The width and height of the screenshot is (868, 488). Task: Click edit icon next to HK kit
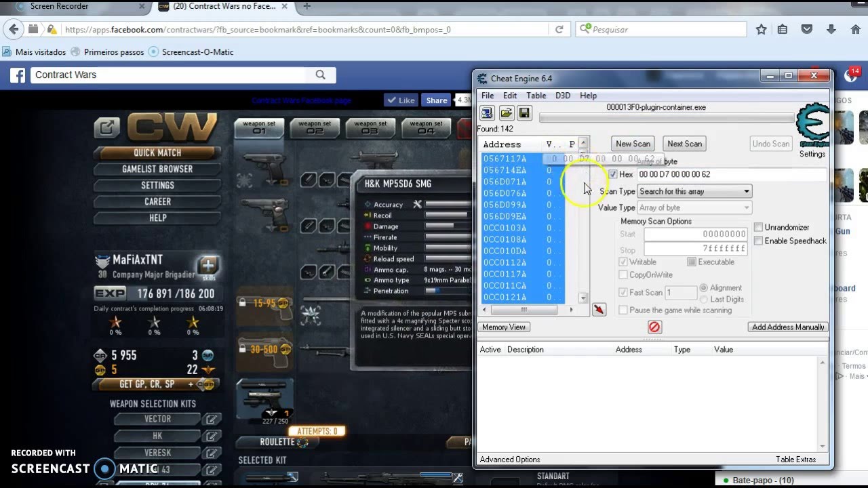[213, 436]
